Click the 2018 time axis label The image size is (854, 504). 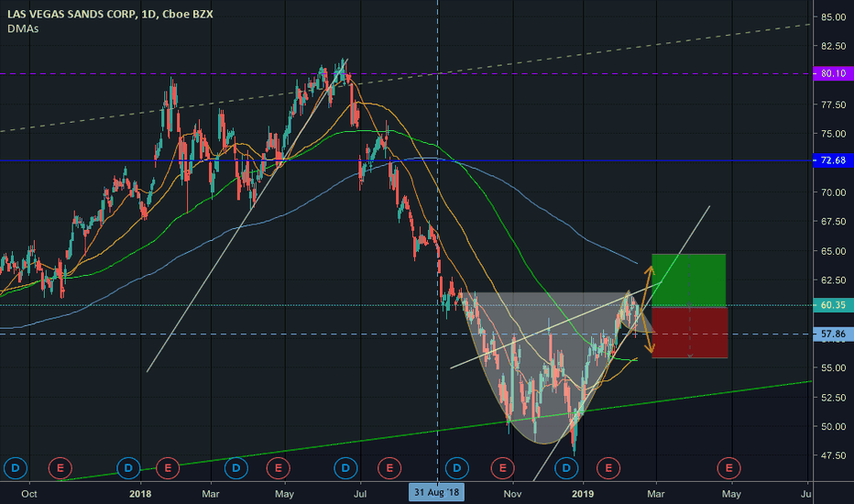click(140, 494)
